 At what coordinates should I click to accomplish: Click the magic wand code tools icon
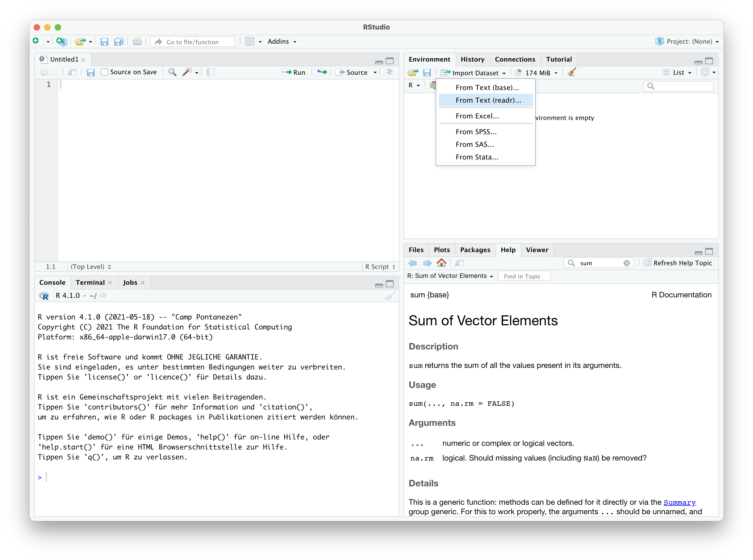187,72
